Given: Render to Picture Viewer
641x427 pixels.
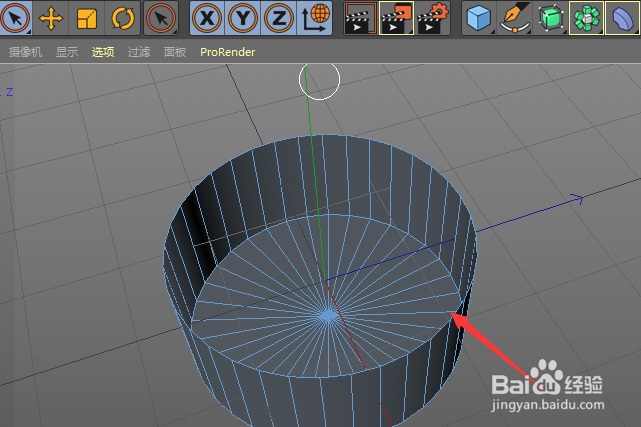Looking at the screenshot, I should coord(396,18).
